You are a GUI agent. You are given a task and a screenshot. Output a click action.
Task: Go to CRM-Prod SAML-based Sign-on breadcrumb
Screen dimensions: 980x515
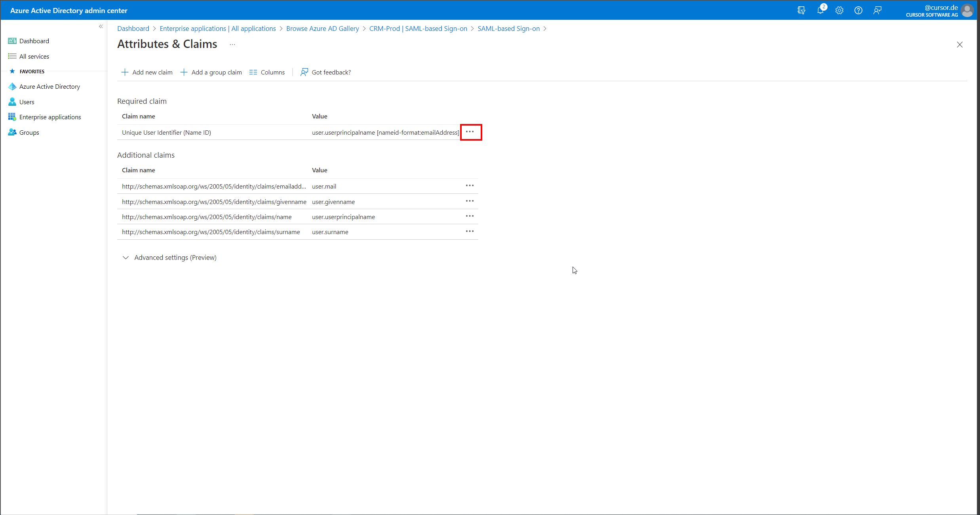pos(418,29)
